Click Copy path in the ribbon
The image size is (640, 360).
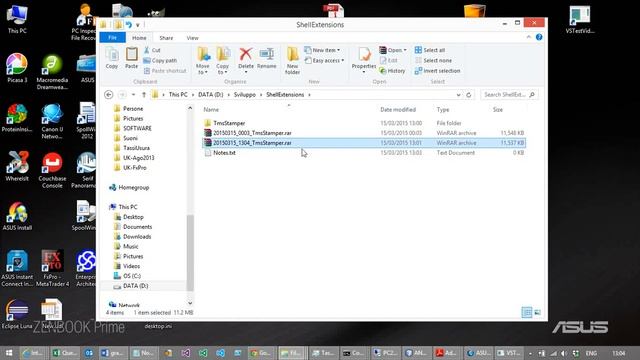point(160,60)
